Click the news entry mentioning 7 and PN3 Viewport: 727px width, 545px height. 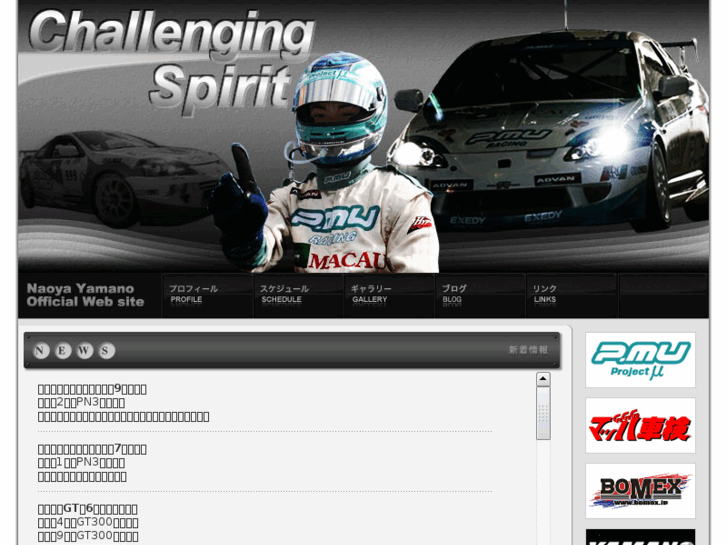coord(92,462)
